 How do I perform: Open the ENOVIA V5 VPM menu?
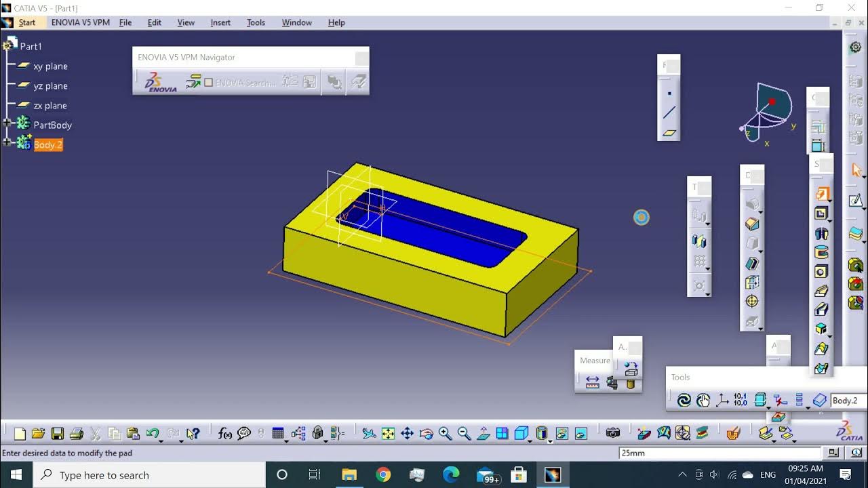pos(81,22)
